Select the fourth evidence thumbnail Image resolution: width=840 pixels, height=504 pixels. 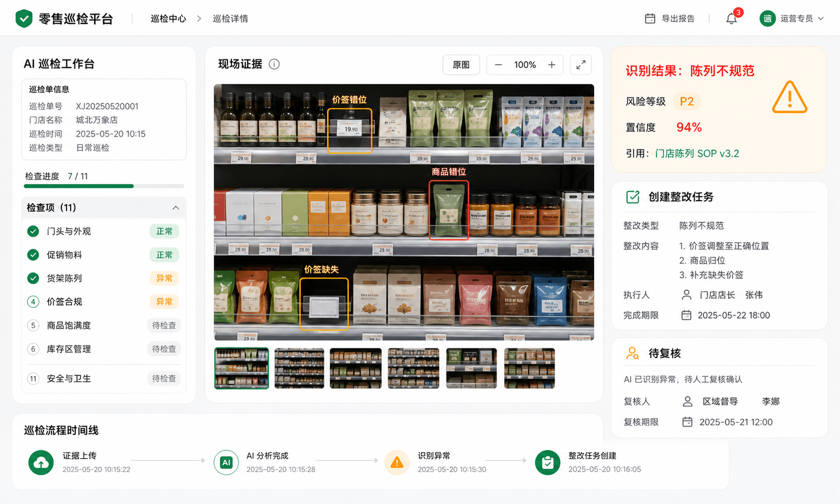[x=414, y=368]
